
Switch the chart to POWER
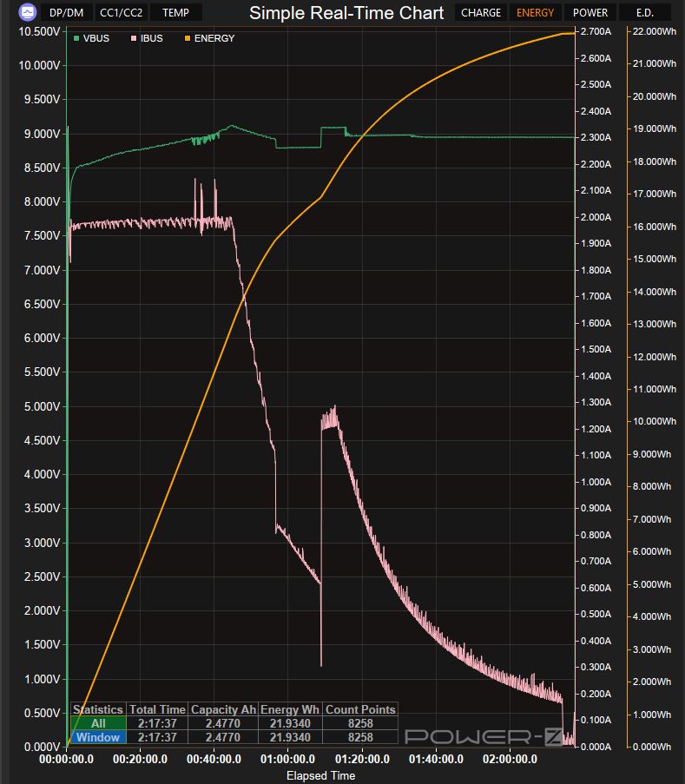[590, 12]
